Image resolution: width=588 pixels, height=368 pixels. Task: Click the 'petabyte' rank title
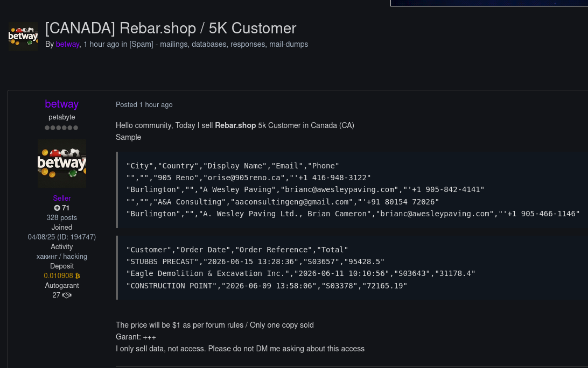61,117
